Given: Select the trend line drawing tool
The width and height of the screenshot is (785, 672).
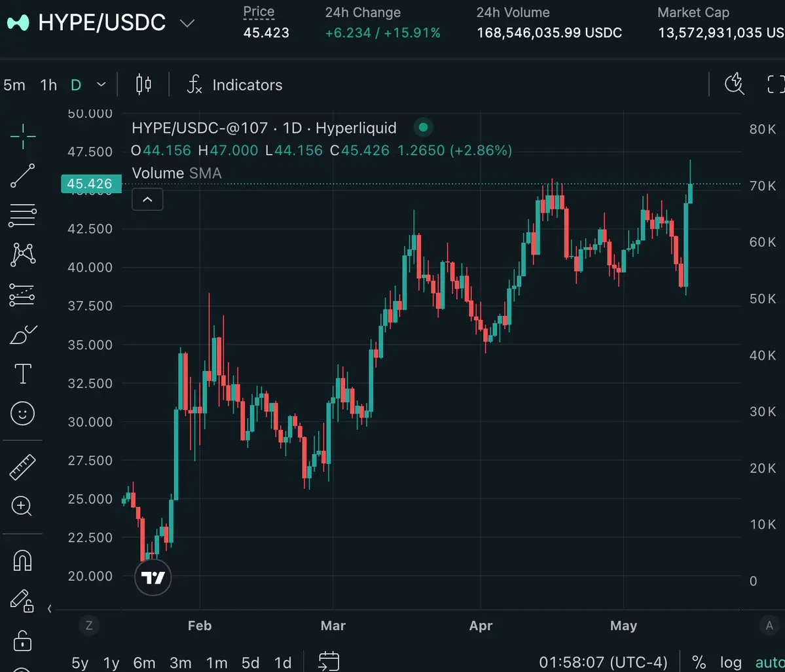Looking at the screenshot, I should 22,175.
